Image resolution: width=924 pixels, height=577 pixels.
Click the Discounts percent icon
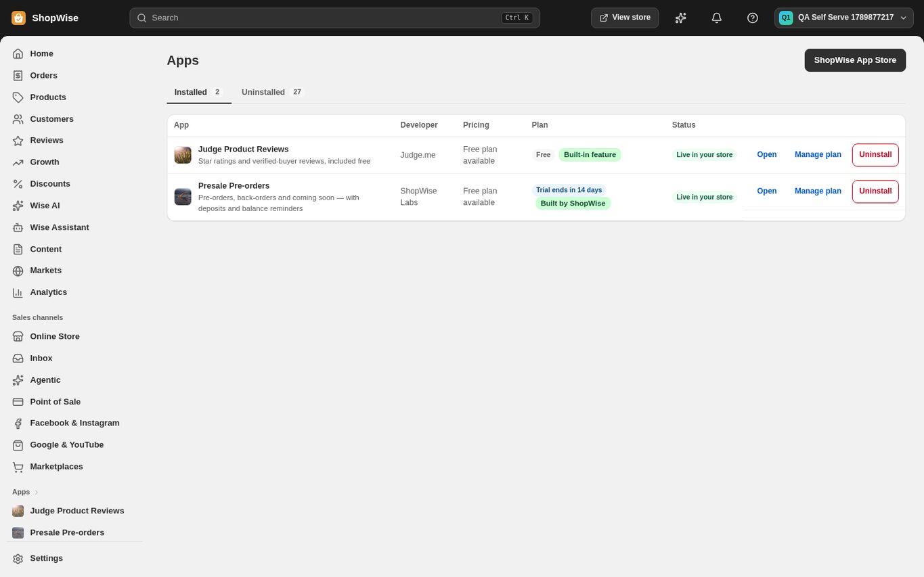[x=18, y=184]
